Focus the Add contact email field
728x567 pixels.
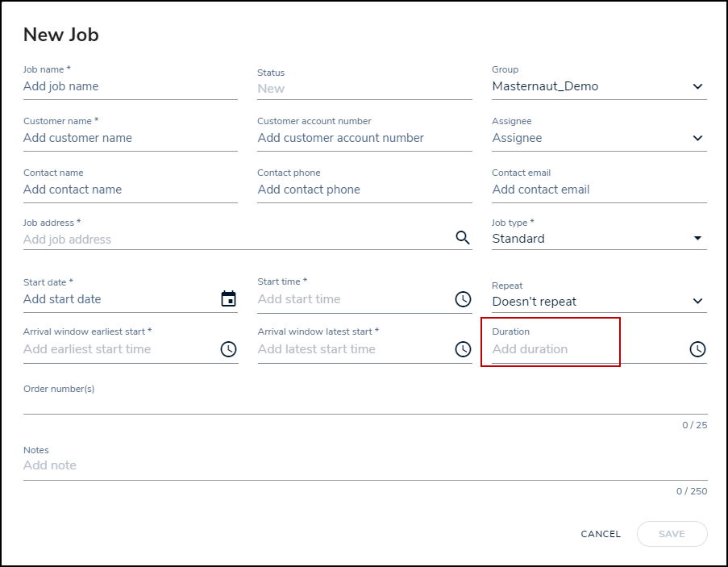click(x=599, y=190)
